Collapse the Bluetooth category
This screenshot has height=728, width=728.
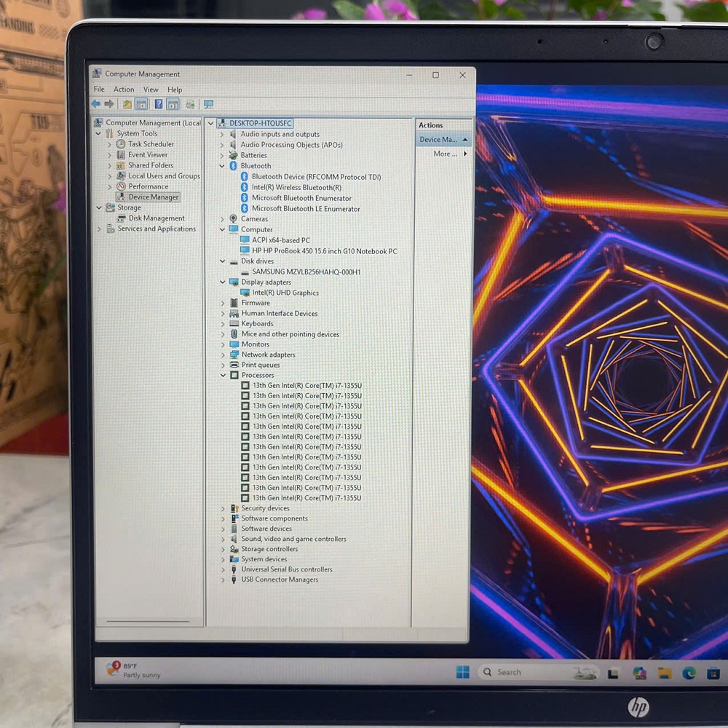[x=223, y=166]
